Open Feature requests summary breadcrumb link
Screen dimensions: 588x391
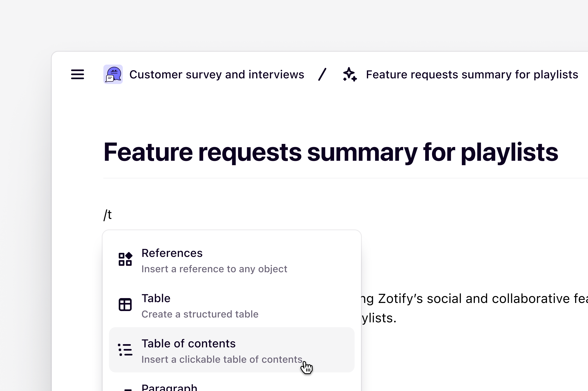(x=472, y=74)
